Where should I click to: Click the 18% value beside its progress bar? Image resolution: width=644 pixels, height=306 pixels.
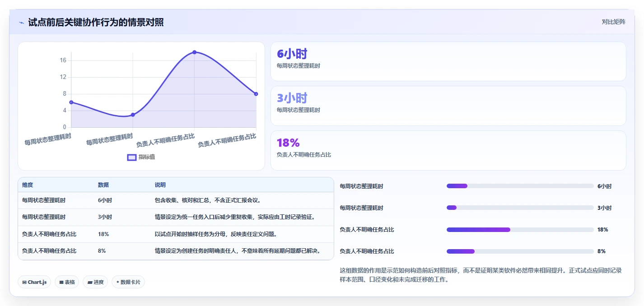pyautogui.click(x=602, y=230)
